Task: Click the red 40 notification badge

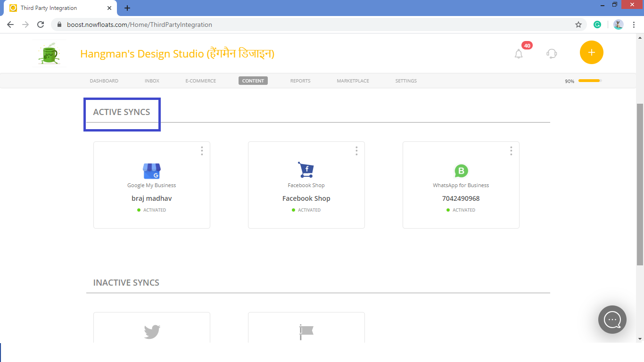Action: 527,46
